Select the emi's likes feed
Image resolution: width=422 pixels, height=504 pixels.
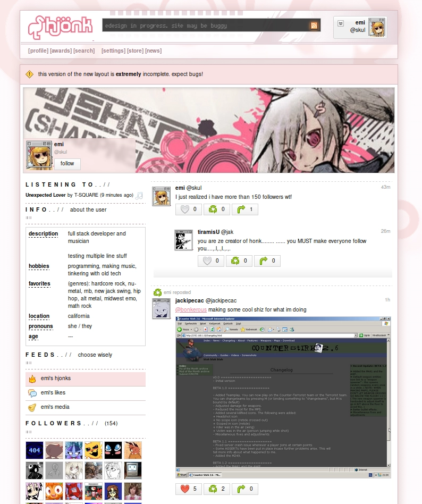click(86, 393)
